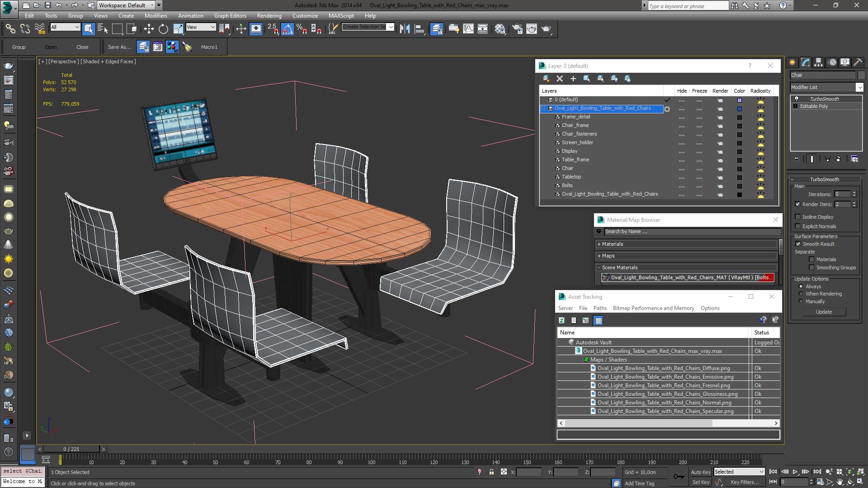Uncheck Smooth Result option

click(798, 244)
